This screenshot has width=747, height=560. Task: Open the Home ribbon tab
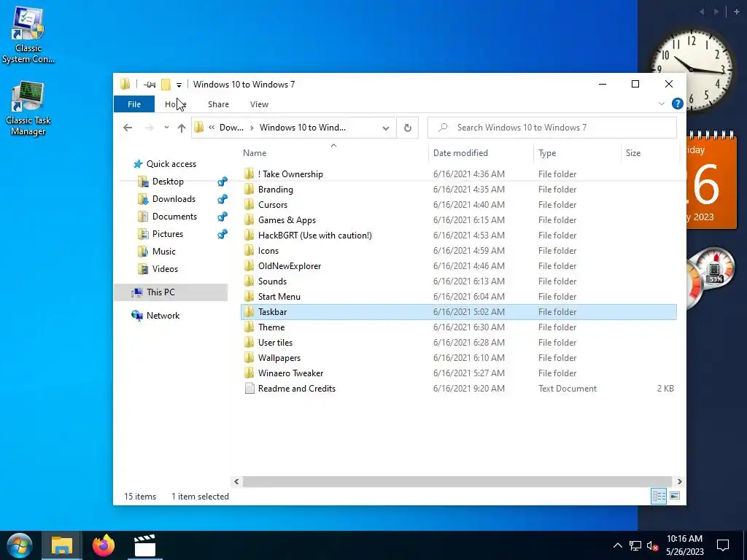tap(175, 104)
